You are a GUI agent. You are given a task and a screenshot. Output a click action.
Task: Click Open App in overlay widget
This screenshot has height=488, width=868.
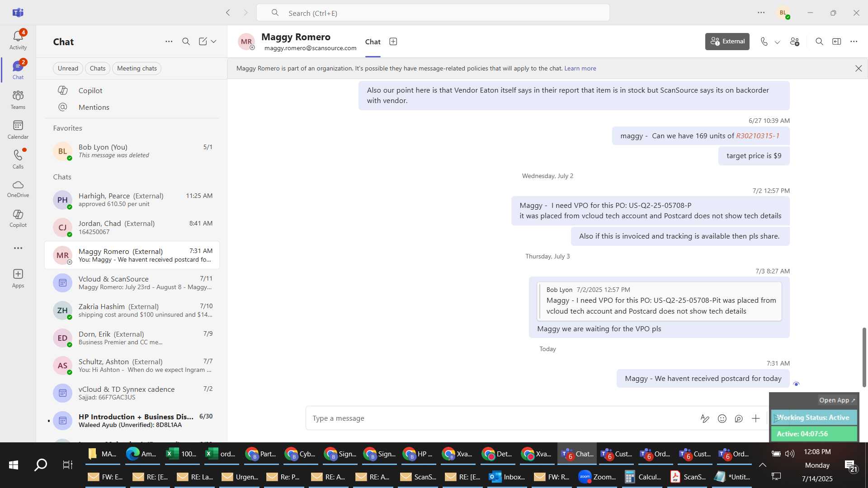(837, 400)
